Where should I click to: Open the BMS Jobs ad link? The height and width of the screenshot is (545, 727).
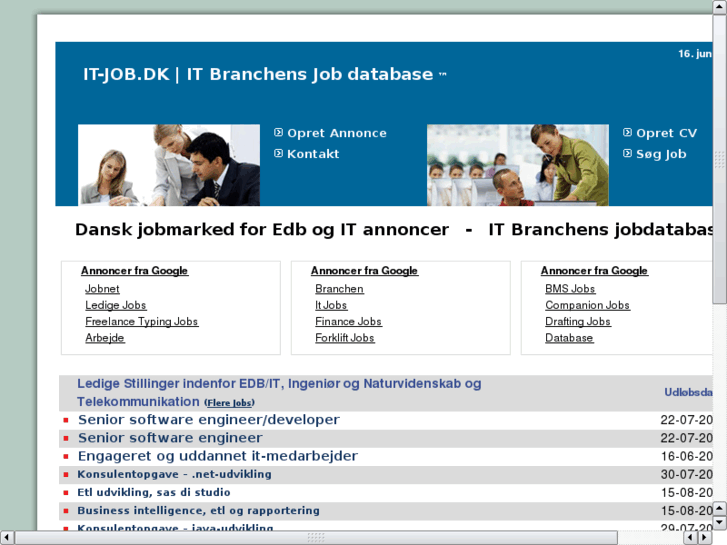coord(570,289)
